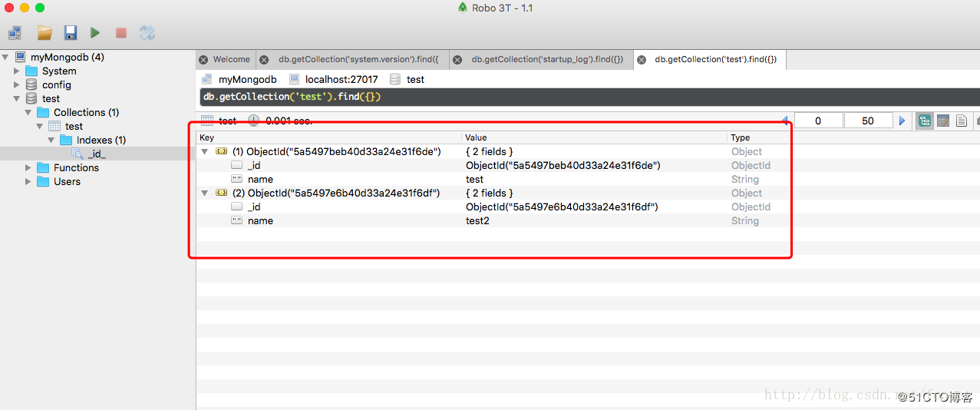
Task: Select the Functions folder
Action: pos(76,167)
